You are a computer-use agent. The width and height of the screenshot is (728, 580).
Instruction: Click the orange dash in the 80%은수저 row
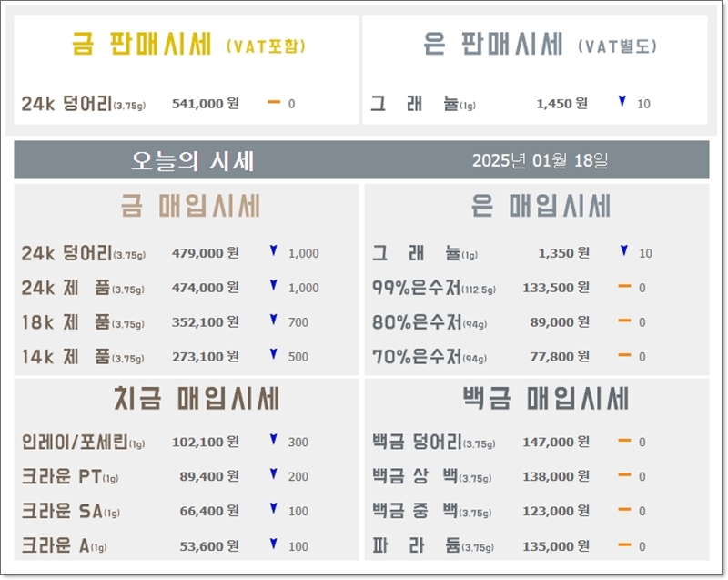coord(624,321)
